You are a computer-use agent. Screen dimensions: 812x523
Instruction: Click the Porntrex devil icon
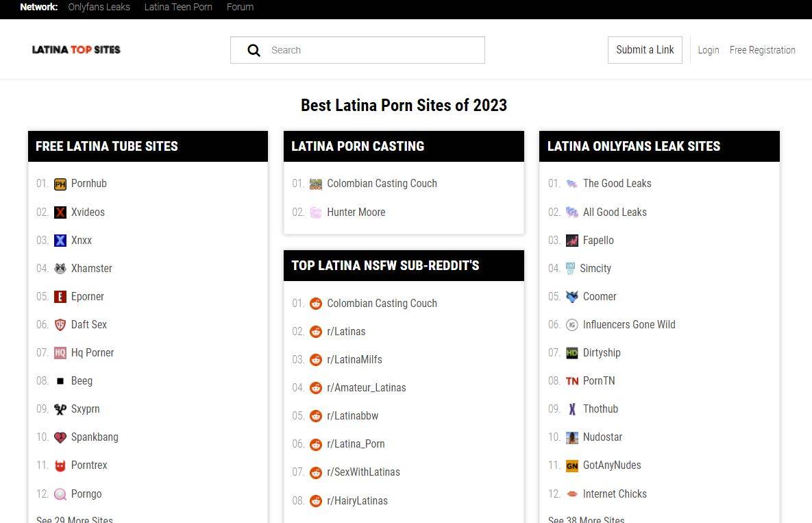click(60, 465)
